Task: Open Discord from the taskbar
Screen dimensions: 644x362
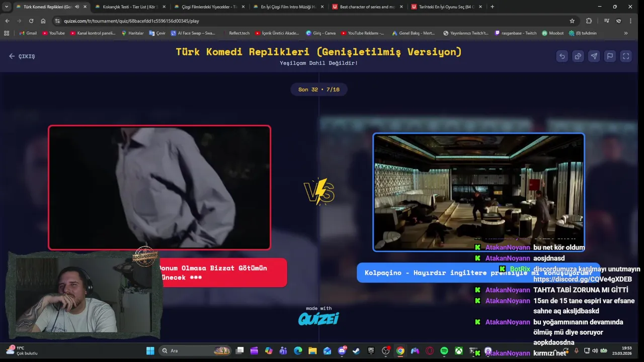Action: point(342,350)
